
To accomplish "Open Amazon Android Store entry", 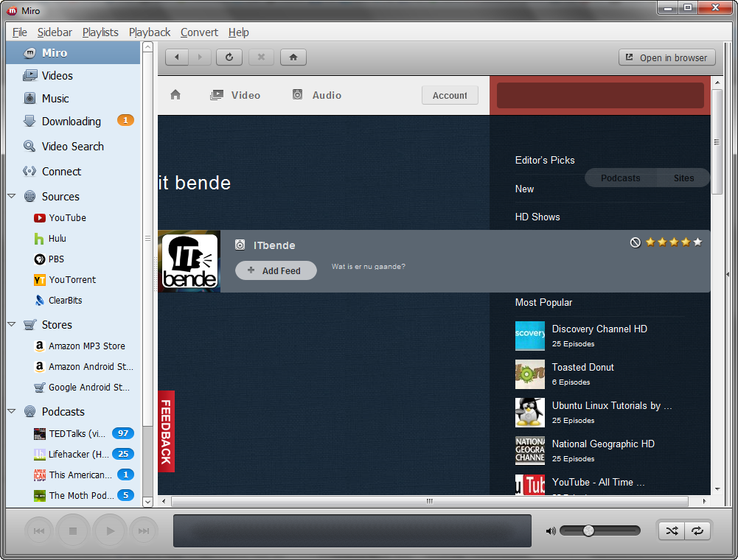I will click(x=73, y=367).
